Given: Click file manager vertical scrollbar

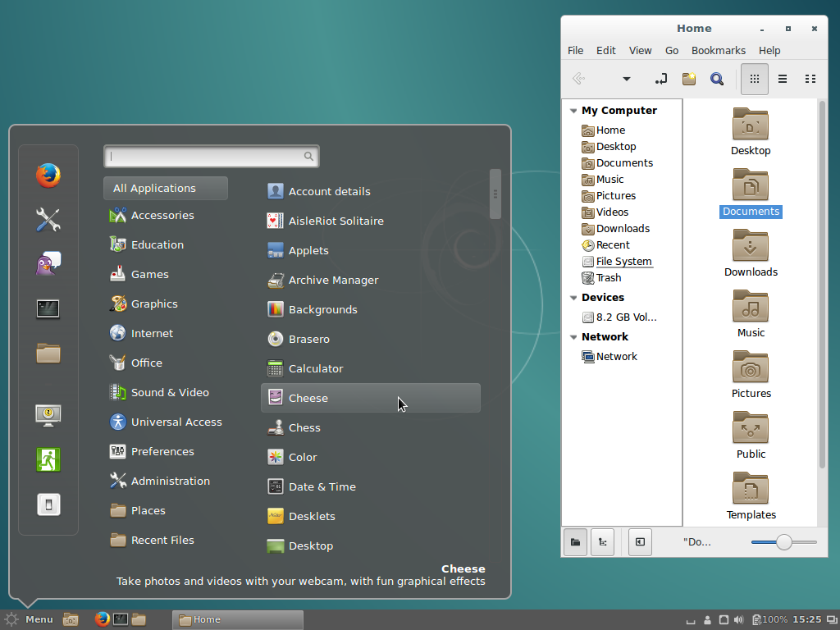Looking at the screenshot, I should click(822, 284).
